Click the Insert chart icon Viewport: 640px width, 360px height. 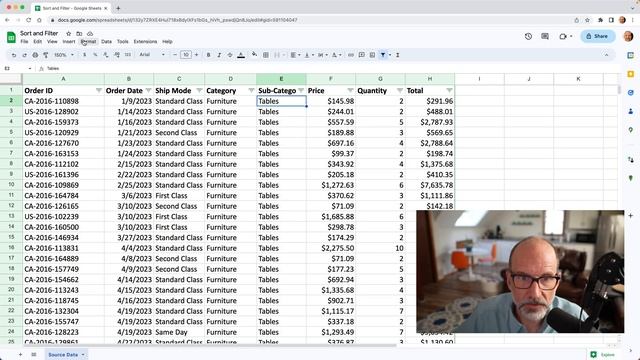click(372, 55)
